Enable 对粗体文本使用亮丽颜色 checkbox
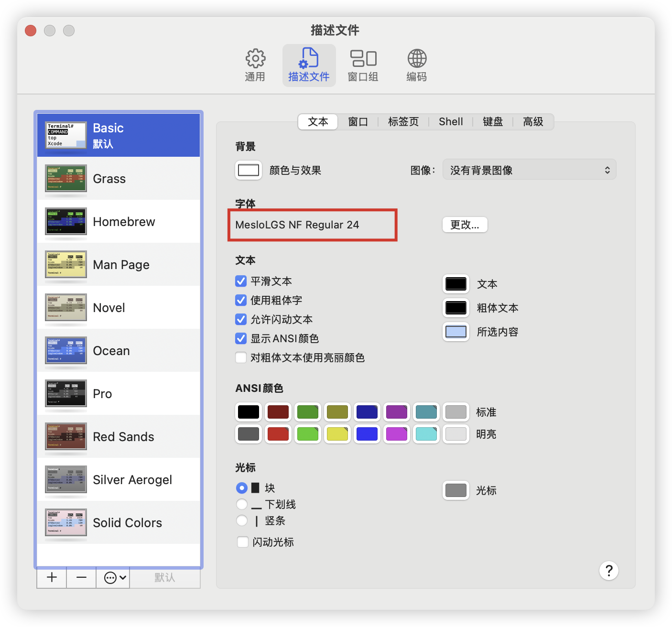This screenshot has height=627, width=672. 241,357
